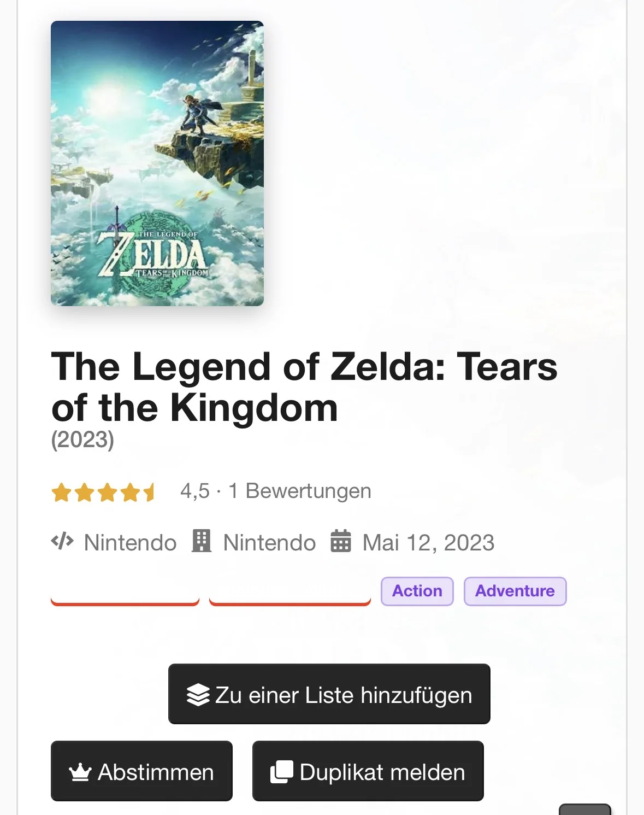Image resolution: width=644 pixels, height=815 pixels.
Task: Open the Adventure genre tag
Action: coord(515,591)
